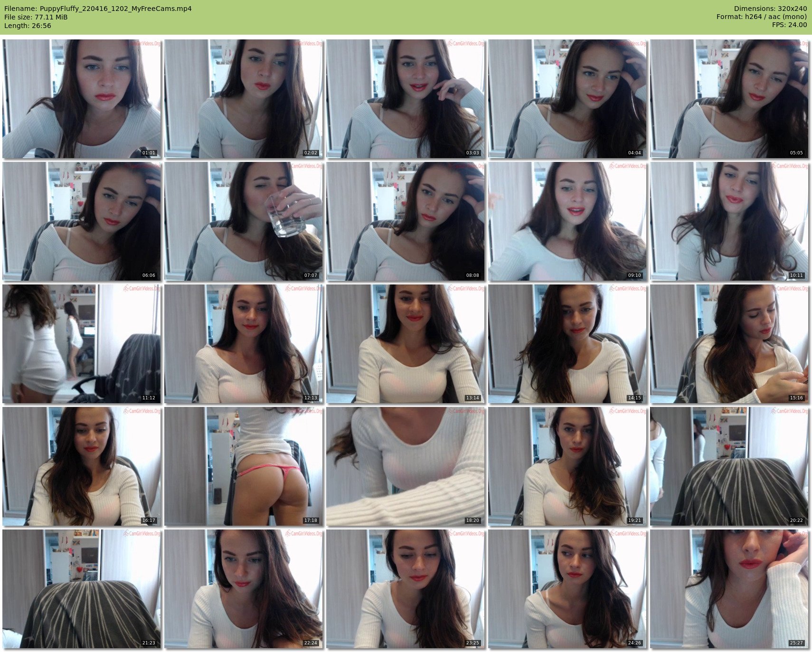Pick the thumbnail stamped 14:15
Screen dimensions: 812x652
[x=567, y=344]
